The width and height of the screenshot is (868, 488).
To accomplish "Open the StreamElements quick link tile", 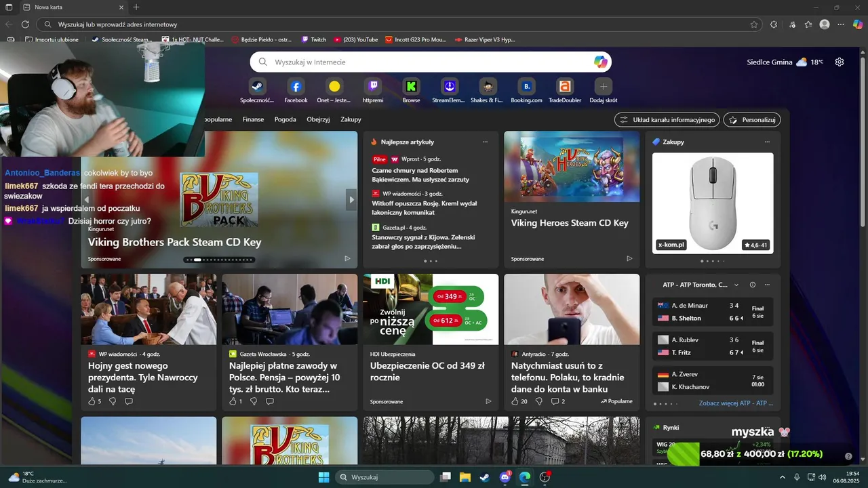I will tap(449, 91).
